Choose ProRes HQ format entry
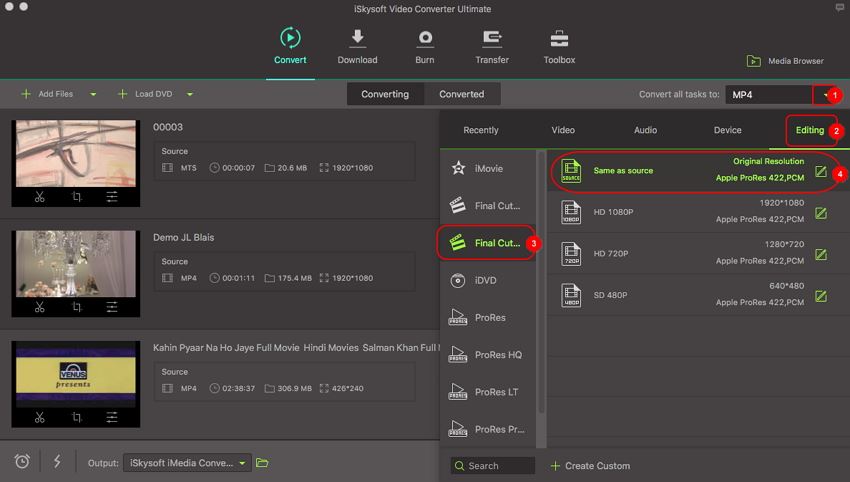The image size is (850, 482). pyautogui.click(x=488, y=355)
